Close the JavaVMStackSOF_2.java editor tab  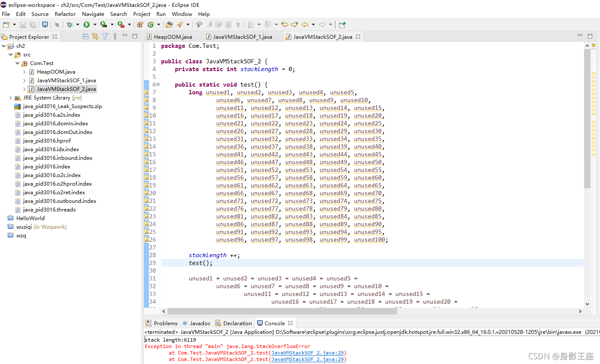358,37
